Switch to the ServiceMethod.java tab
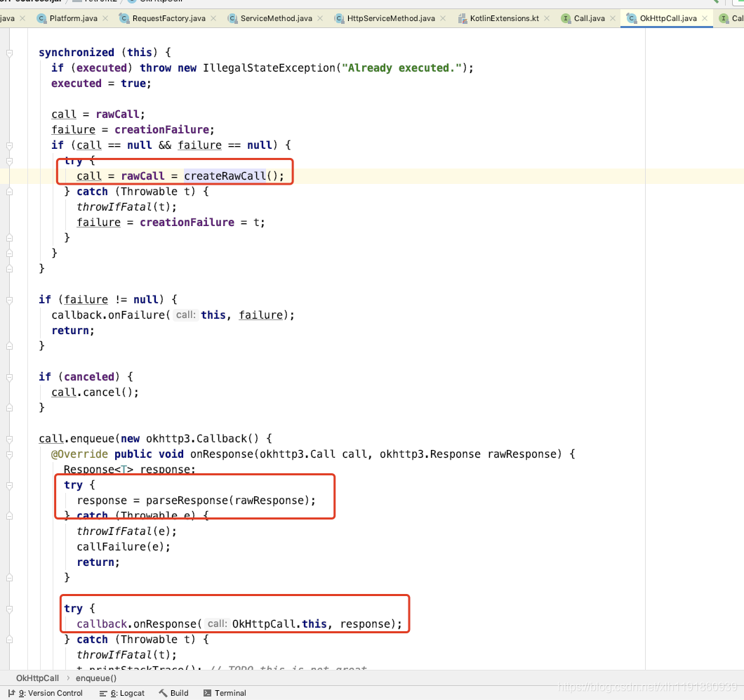Image resolution: width=744 pixels, height=700 pixels. [x=276, y=18]
